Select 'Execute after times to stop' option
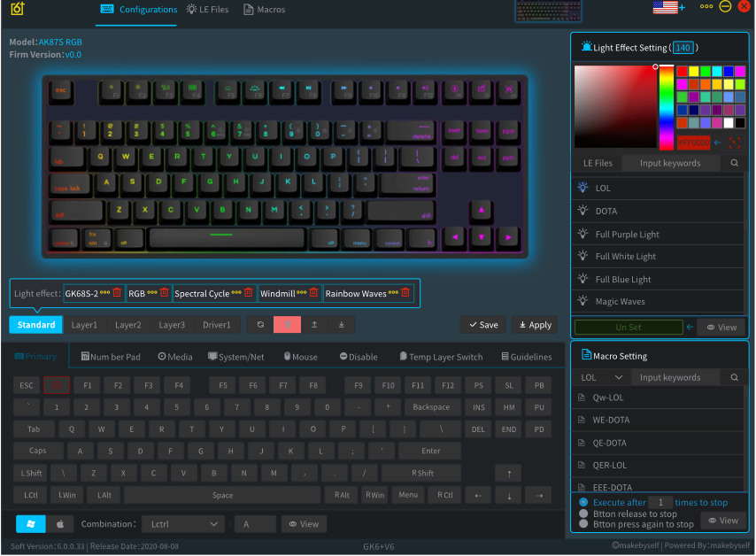The width and height of the screenshot is (756, 556). pyautogui.click(x=582, y=502)
